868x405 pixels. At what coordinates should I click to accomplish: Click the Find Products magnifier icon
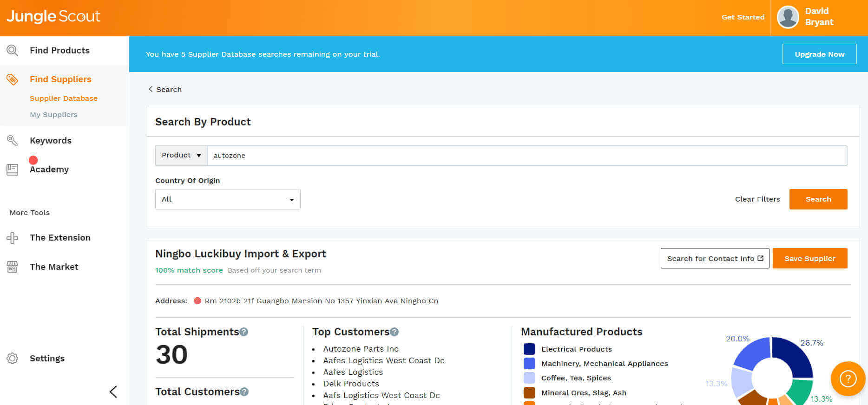(x=13, y=51)
